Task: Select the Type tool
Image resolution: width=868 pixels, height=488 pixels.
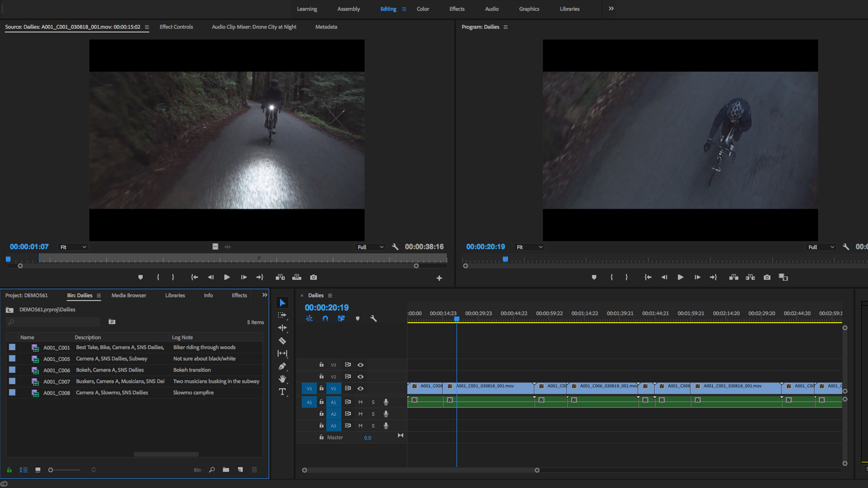Action: (282, 392)
